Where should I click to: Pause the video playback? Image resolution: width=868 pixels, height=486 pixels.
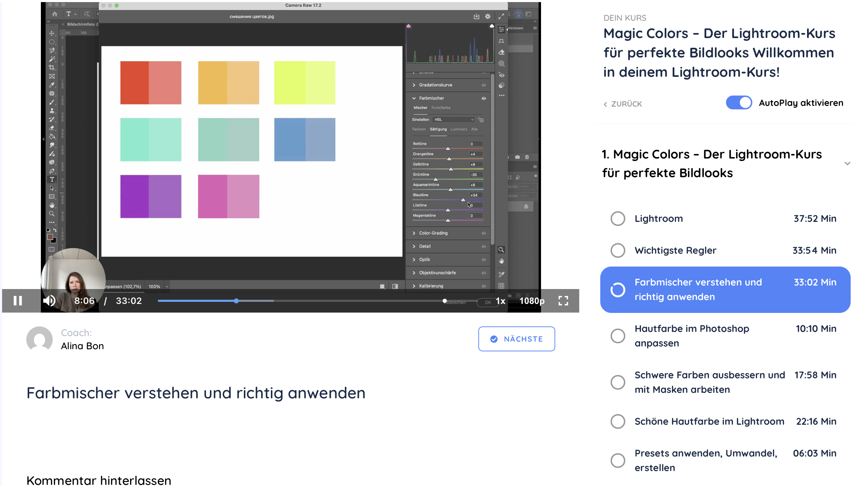click(18, 300)
